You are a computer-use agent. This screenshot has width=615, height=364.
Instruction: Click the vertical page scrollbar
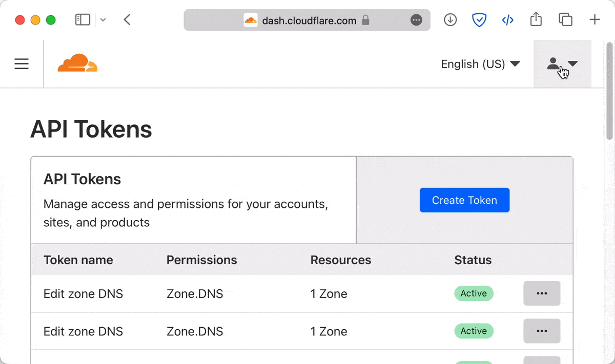click(x=609, y=91)
